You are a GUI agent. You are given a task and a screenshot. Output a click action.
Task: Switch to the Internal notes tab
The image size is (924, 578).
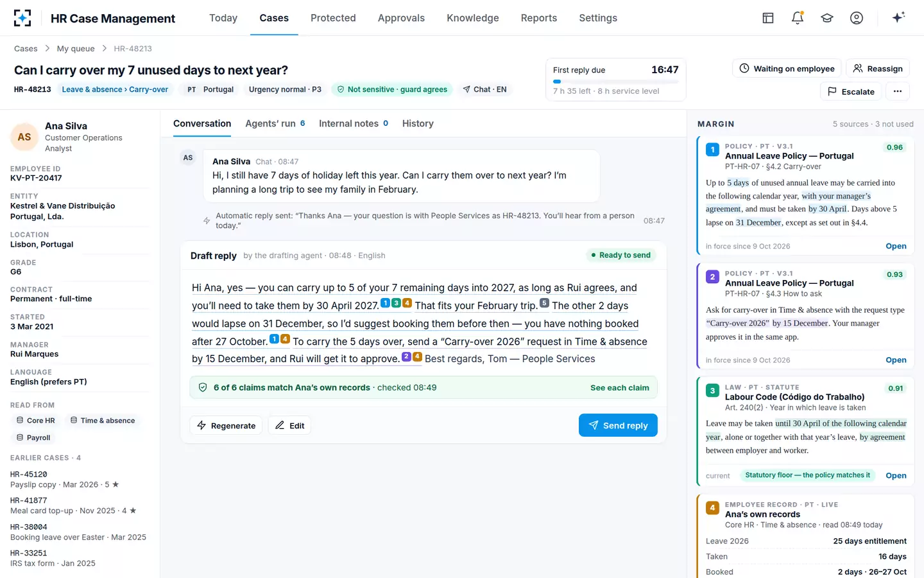(x=354, y=123)
